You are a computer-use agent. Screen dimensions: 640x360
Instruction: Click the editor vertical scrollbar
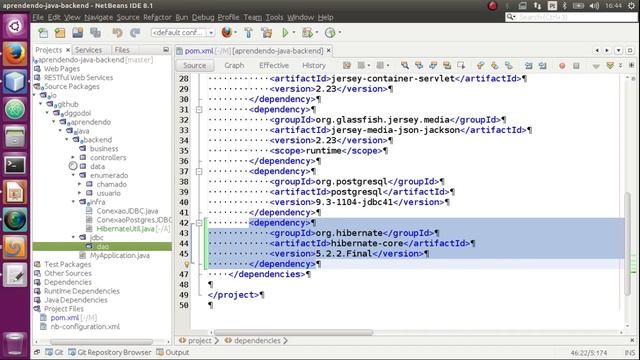628,243
